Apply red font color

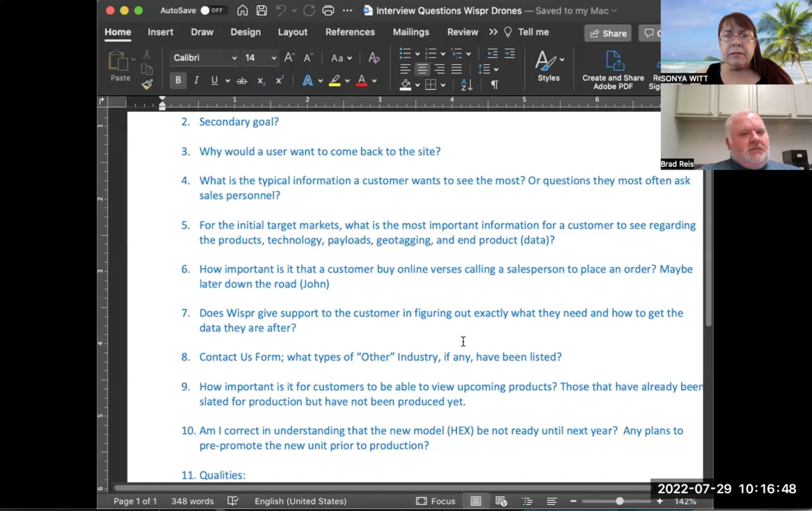(362, 81)
